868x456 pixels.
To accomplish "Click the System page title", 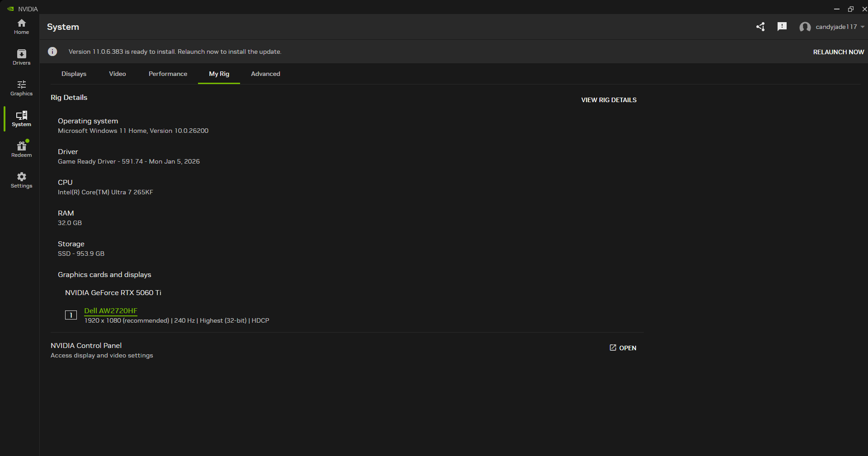I will (63, 27).
